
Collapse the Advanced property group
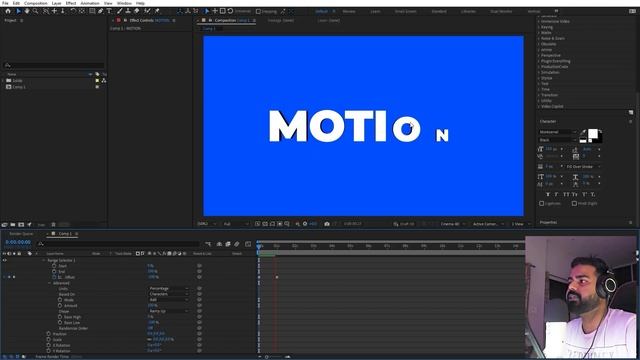(x=50, y=283)
